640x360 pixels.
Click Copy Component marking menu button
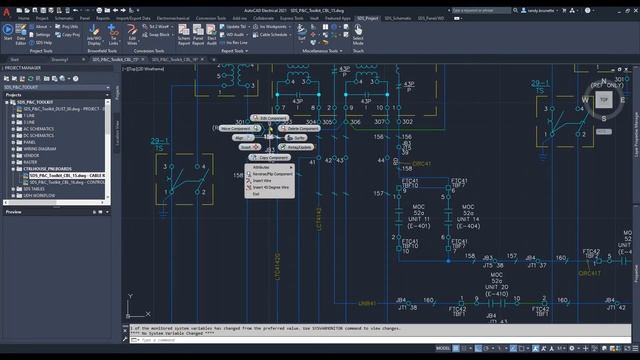click(270, 157)
